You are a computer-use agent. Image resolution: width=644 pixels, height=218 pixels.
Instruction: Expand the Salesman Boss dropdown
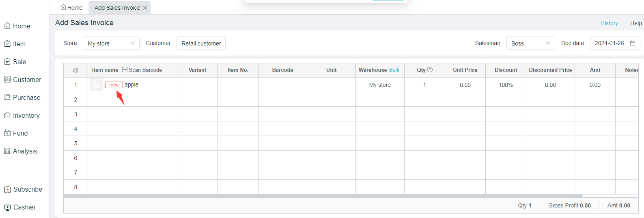530,43
